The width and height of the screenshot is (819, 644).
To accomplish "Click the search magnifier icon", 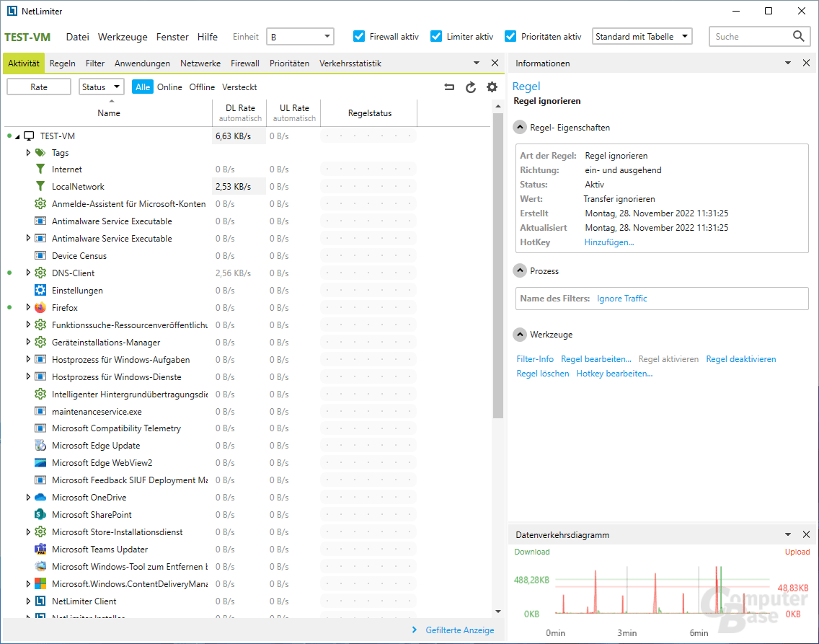I will 798,36.
